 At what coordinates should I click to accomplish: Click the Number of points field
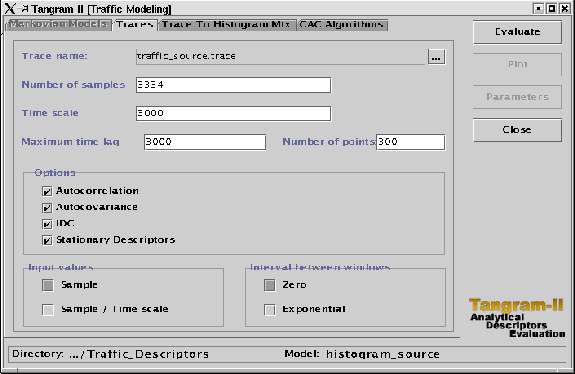(411, 142)
